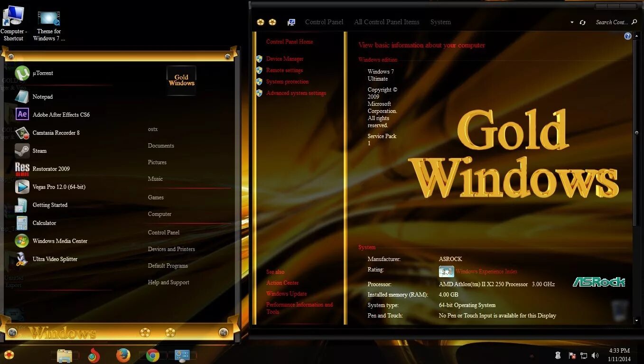Launch Google Chrome from the taskbar

pos(152,355)
